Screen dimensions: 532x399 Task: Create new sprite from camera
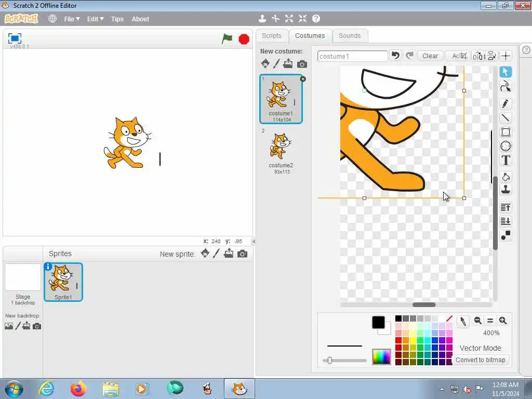(x=242, y=254)
